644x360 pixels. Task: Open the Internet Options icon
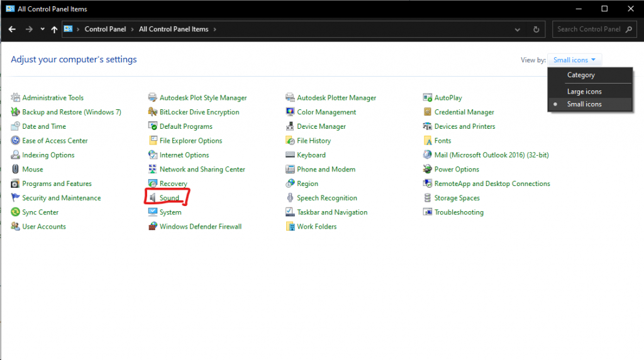[x=152, y=155]
